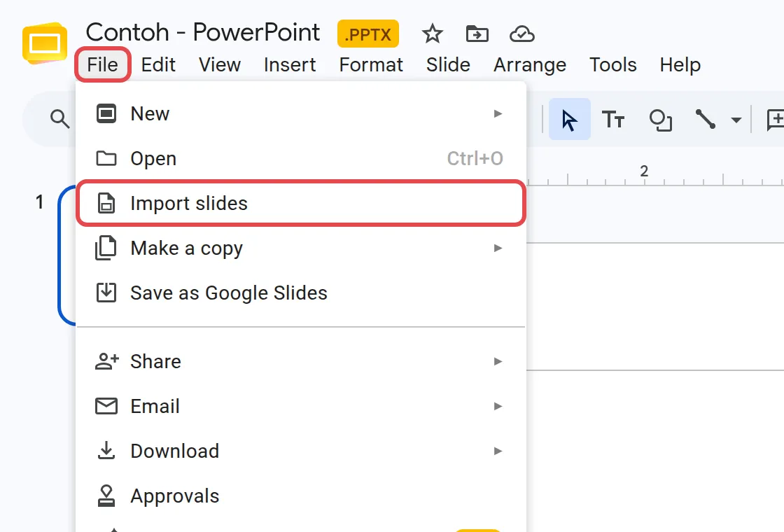Click the Download arrow icon
Viewport: 784px width, 532px height.
click(x=106, y=450)
